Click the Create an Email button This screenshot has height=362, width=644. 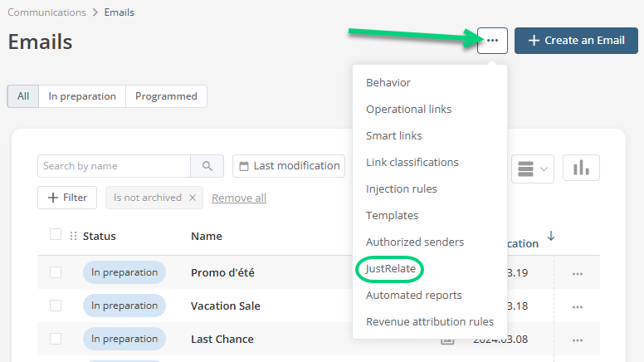(576, 41)
